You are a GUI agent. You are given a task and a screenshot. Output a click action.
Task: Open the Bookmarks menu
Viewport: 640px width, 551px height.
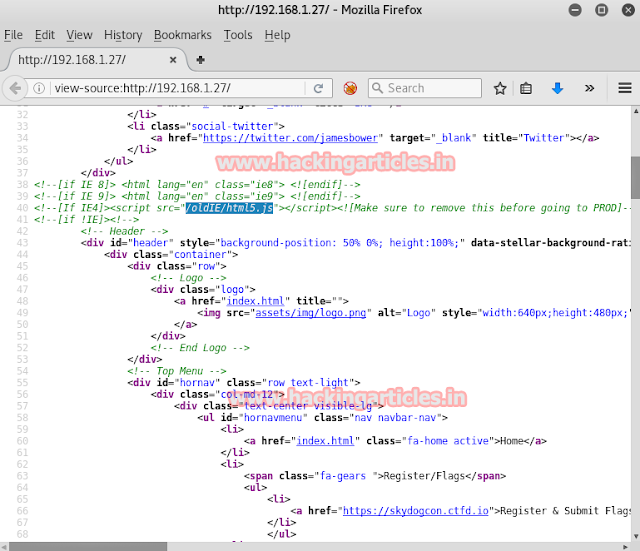(182, 35)
